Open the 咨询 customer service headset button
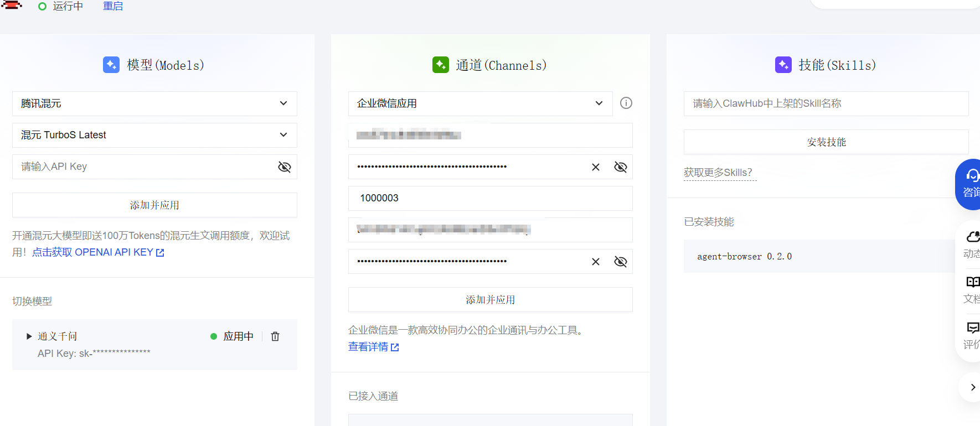Screen dimensions: 980x426 coord(969,184)
